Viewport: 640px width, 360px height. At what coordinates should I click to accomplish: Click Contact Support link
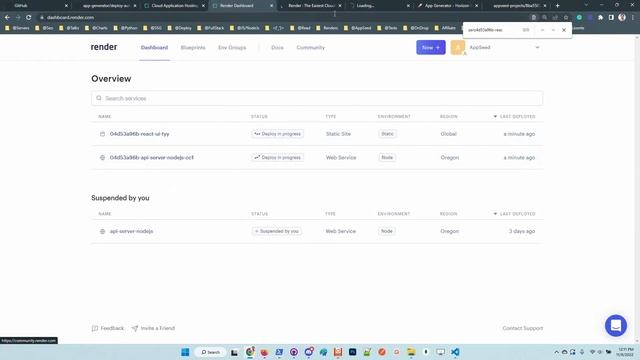pyautogui.click(x=522, y=328)
